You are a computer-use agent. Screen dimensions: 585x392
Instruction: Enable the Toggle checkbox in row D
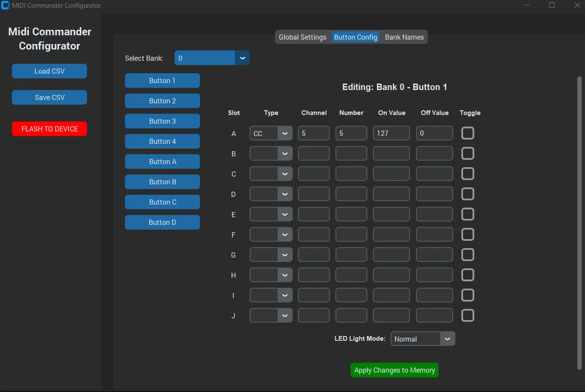pos(468,194)
